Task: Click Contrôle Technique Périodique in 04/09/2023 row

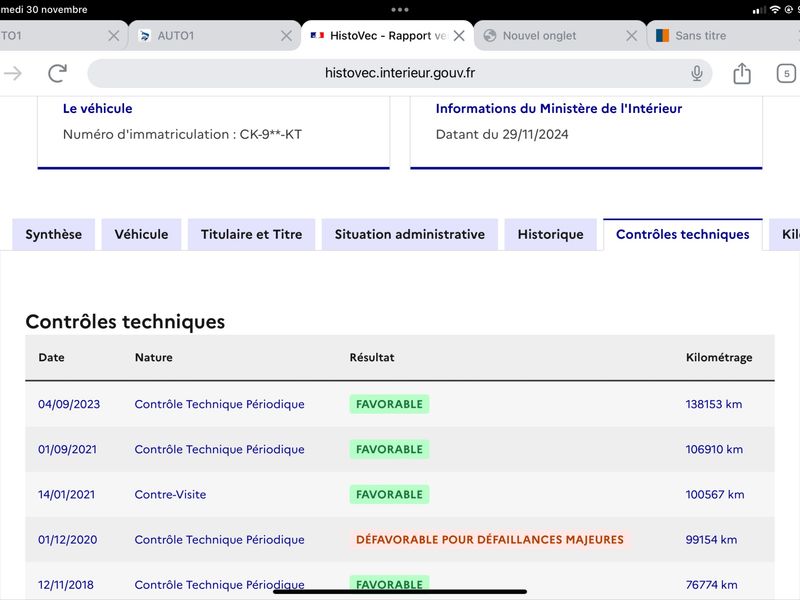Action: click(x=219, y=404)
